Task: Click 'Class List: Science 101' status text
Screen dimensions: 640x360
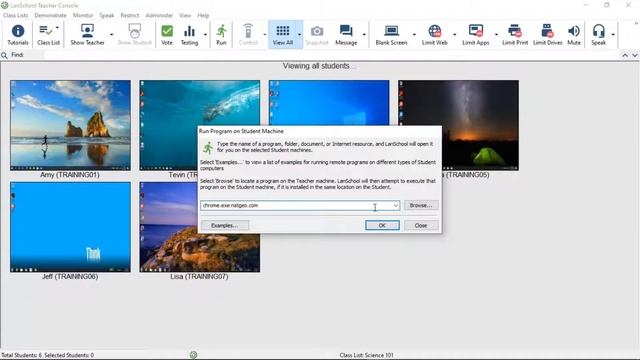Action: pos(366,355)
